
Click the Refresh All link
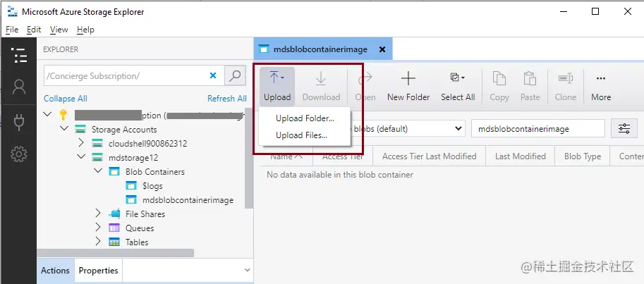226,99
